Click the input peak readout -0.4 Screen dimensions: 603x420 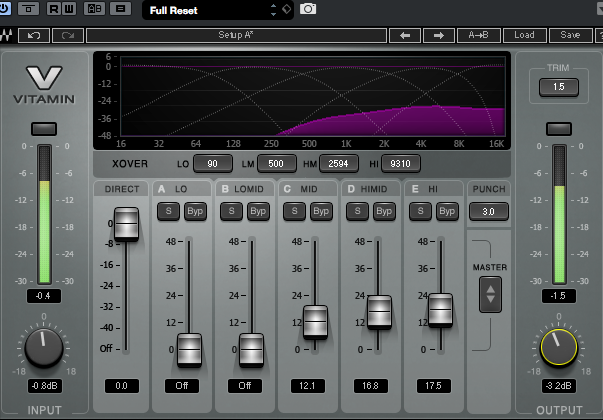[x=43, y=296]
